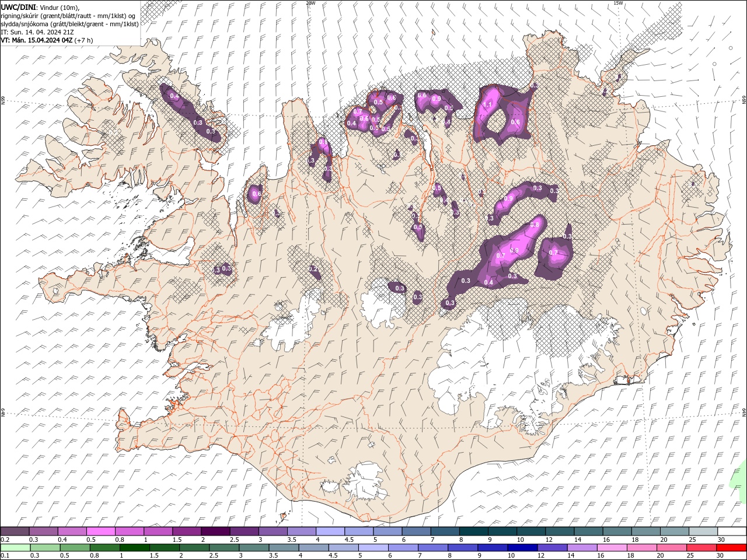The image size is (747, 560).
Task: Pick the white swatch labeled 30 in upper scale
Action: pyautogui.click(x=732, y=531)
